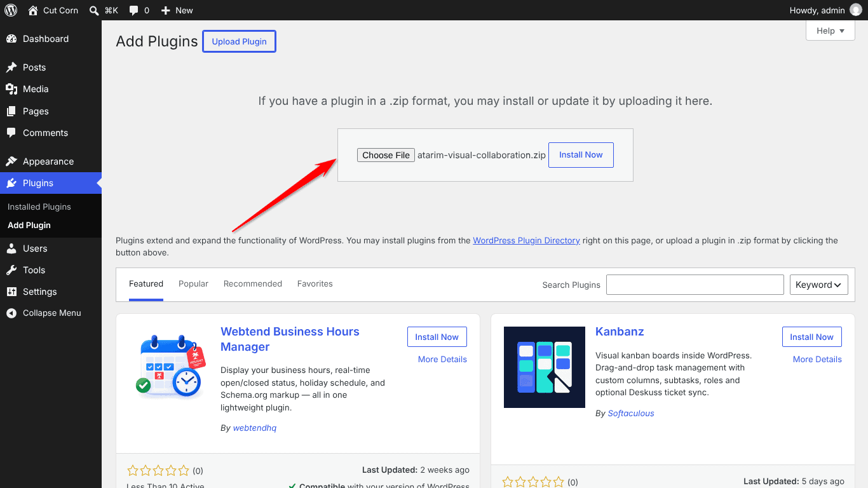Screen dimensions: 868x488
Task: Install Webtend Business Hours Manager plugin
Action: tap(437, 337)
